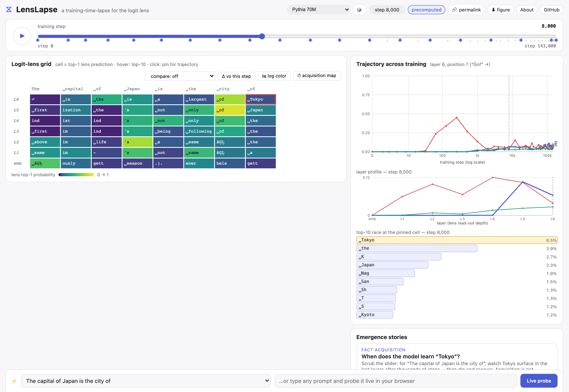Screen dimensions: 569x392
Task: Click the ␣K bar in top-10 race
Action: (x=399, y=257)
